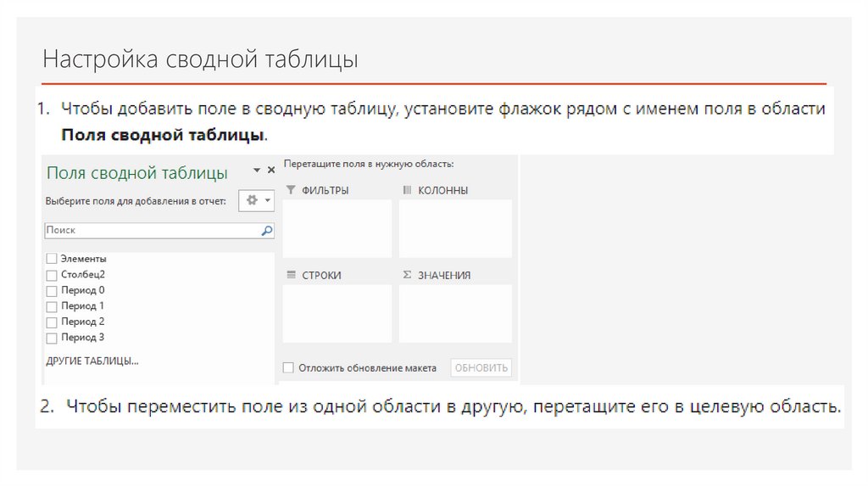Viewport: 868px width, 487px height.
Task: Click the ФИЛЬТРЫ funnel icon
Action: (291, 190)
